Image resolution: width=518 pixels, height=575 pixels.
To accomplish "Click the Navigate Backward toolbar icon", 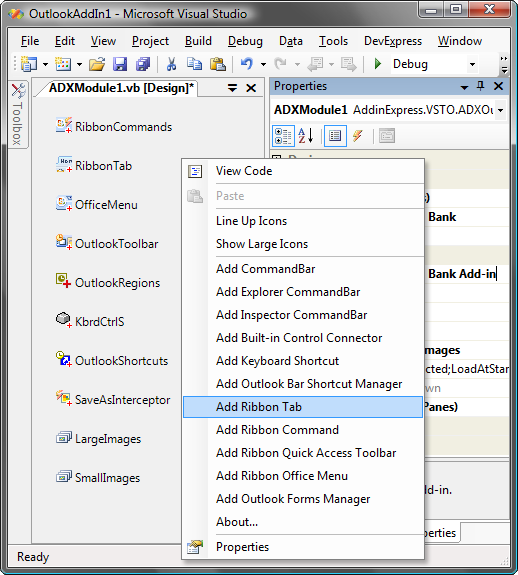I will 315,64.
